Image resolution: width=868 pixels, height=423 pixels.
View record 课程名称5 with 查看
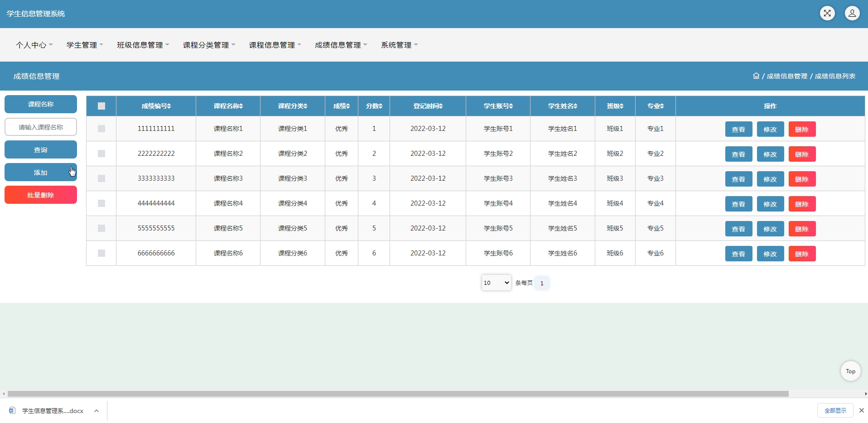(738, 229)
